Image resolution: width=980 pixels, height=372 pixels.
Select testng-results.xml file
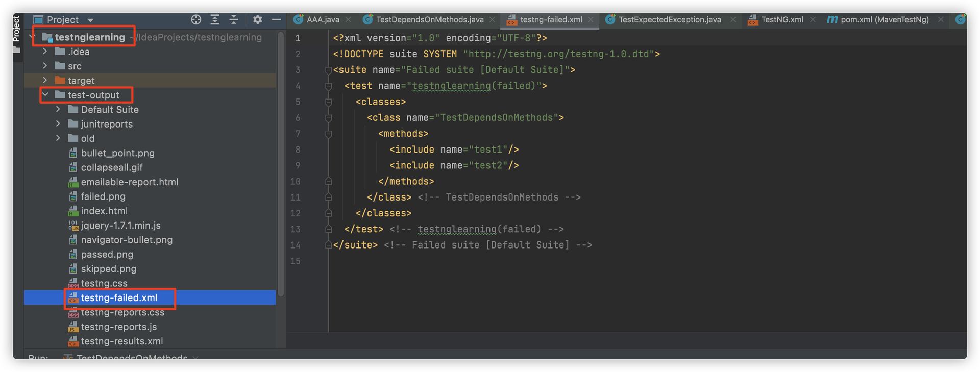point(122,341)
